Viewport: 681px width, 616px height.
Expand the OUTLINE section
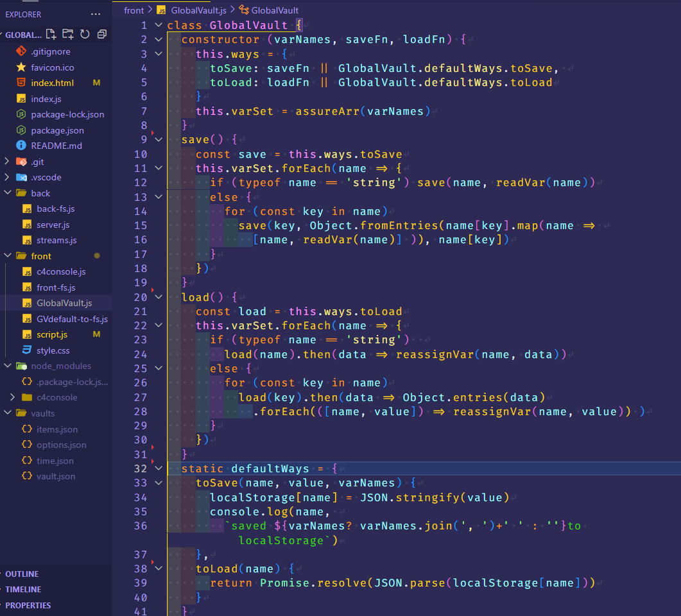point(22,574)
